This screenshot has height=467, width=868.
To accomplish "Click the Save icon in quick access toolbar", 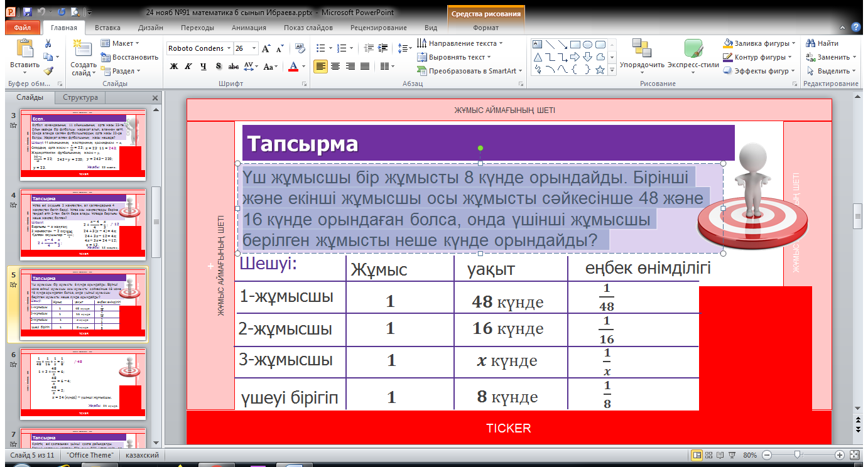I will (x=27, y=12).
